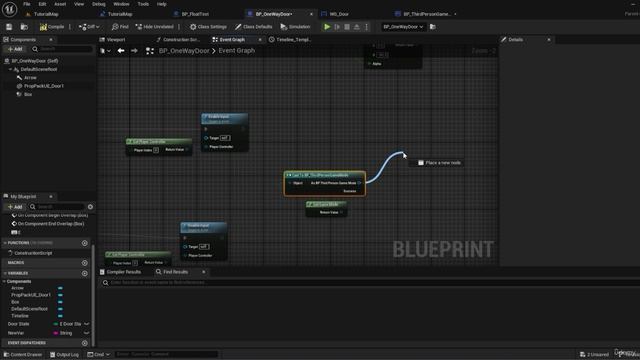The image size is (640, 360).
Task: Open the Find tool in toolbar
Action: click(x=120, y=27)
